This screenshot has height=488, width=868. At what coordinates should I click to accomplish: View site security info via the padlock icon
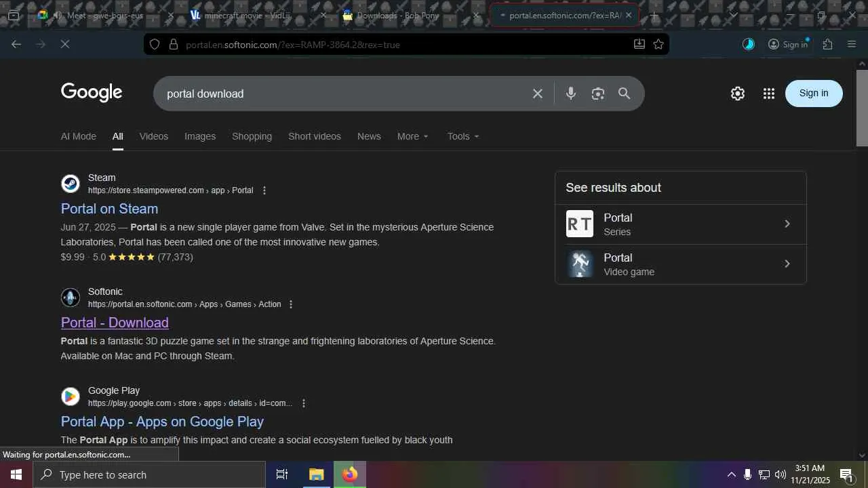174,44
